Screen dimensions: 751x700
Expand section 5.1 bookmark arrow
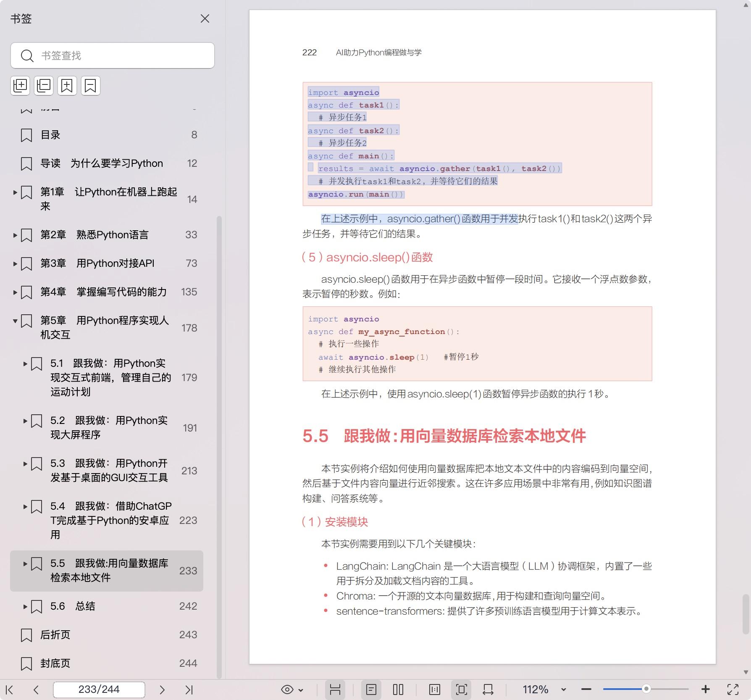coord(25,364)
